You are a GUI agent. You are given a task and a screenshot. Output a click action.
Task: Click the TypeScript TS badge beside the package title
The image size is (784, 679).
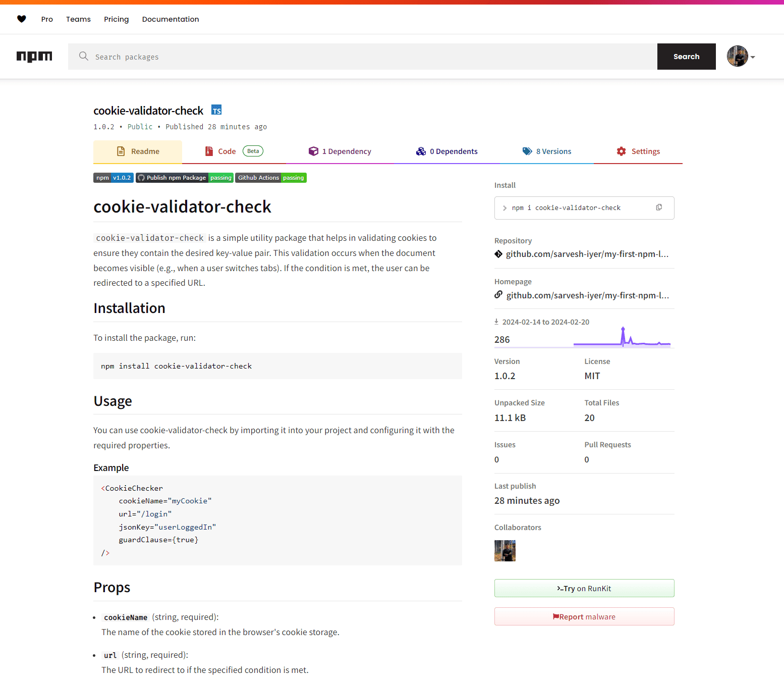coord(216,110)
